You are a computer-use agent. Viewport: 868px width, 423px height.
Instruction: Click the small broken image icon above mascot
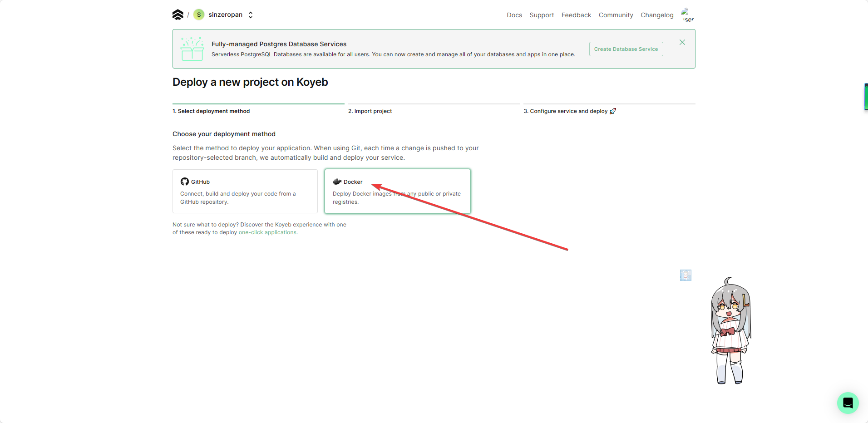(x=686, y=275)
